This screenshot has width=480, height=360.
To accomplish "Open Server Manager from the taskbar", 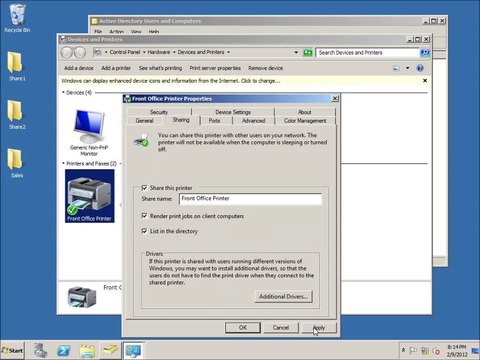I will click(41, 351).
